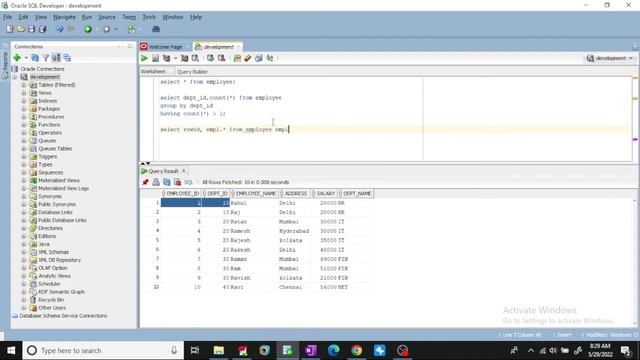The width and height of the screenshot is (640, 360).
Task: Expand the Tables (Filtered) node
Action: (24, 85)
